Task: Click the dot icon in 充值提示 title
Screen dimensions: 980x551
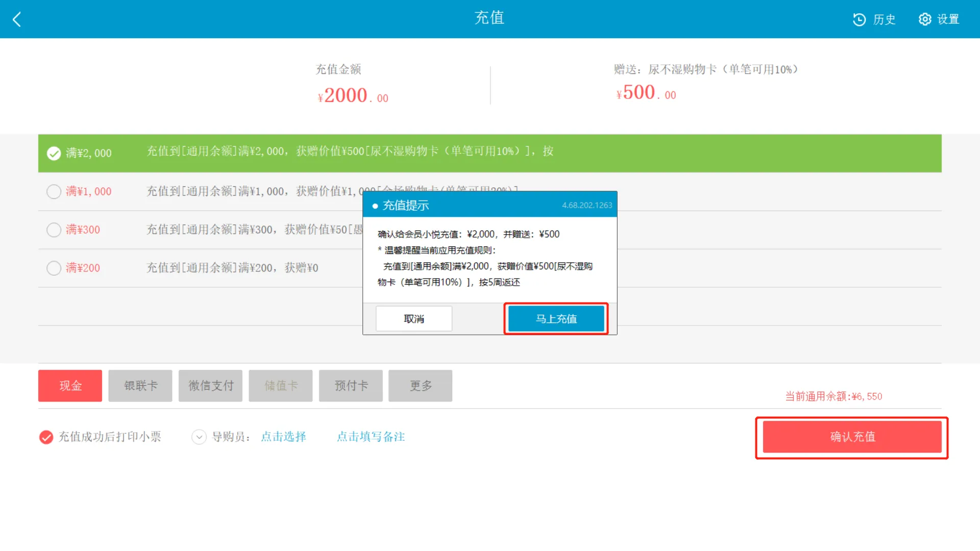Action: 375,206
